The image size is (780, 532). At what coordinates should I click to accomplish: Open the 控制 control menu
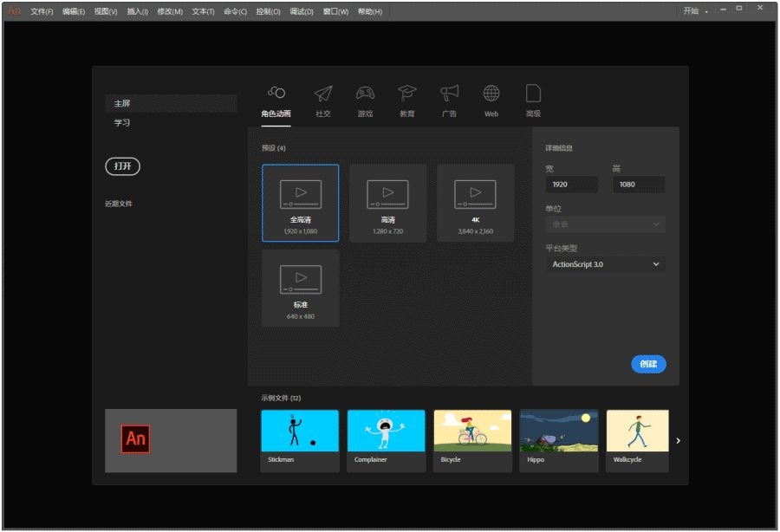[x=270, y=11]
